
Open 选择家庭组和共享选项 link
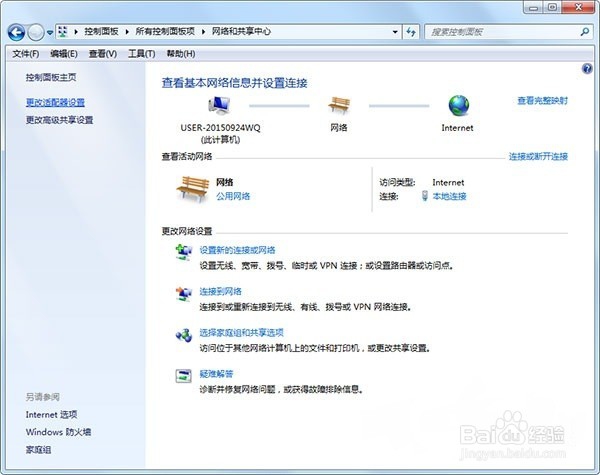(241, 333)
